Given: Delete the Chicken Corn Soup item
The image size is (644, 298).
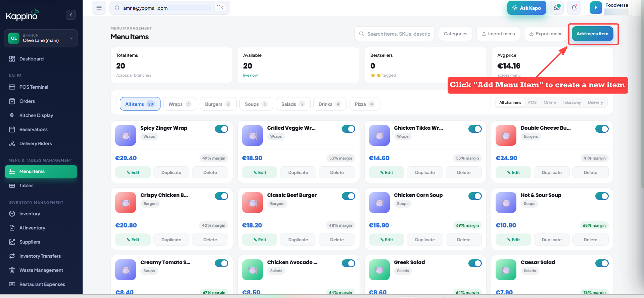Looking at the screenshot, I should (464, 240).
